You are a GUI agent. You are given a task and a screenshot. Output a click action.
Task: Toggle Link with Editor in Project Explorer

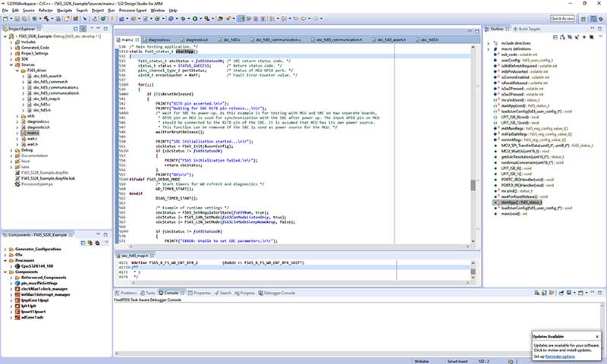click(83, 29)
